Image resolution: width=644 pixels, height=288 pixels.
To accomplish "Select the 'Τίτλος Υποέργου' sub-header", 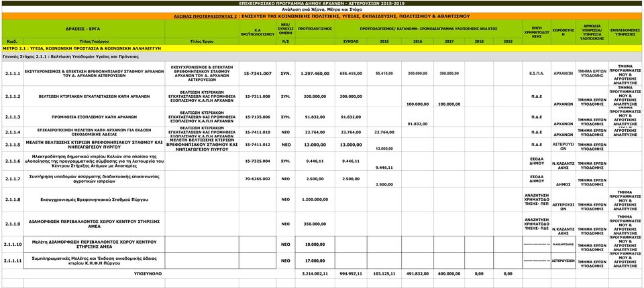I will (94, 42).
